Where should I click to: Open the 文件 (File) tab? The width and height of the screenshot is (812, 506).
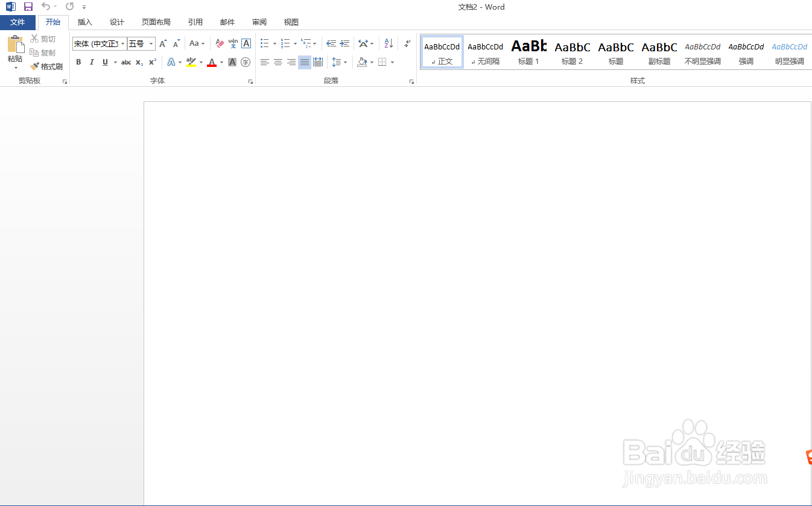click(17, 22)
